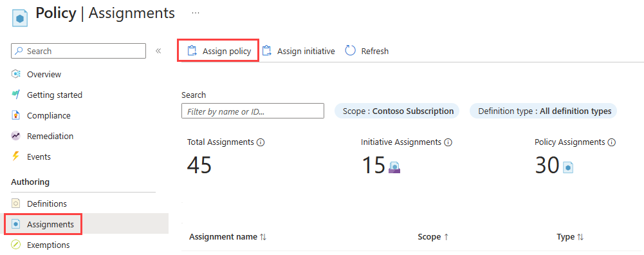Screen dimensions: 644x255
Task: Click the Total Assignments info icon
Action: click(261, 142)
